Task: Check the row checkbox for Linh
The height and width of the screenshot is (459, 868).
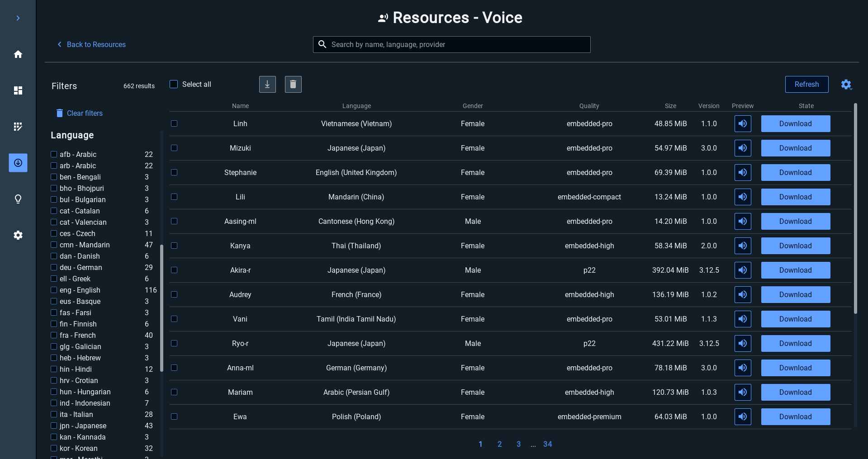Action: pos(174,123)
